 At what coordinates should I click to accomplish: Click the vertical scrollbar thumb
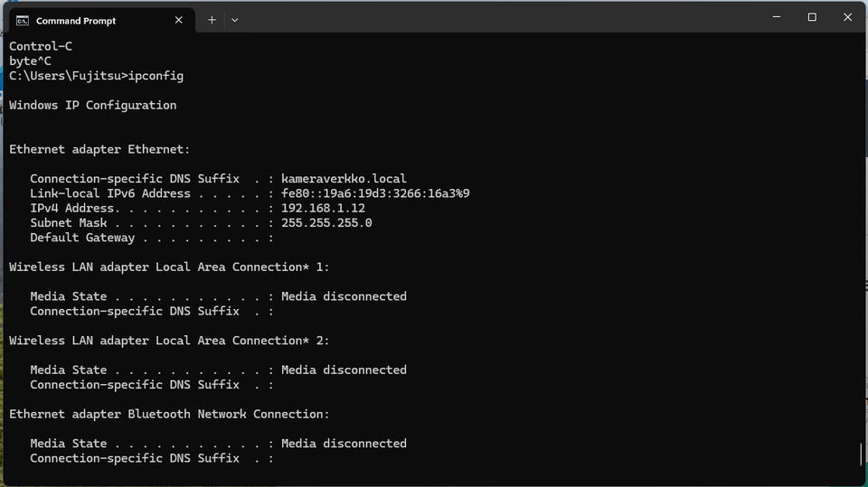click(x=861, y=454)
